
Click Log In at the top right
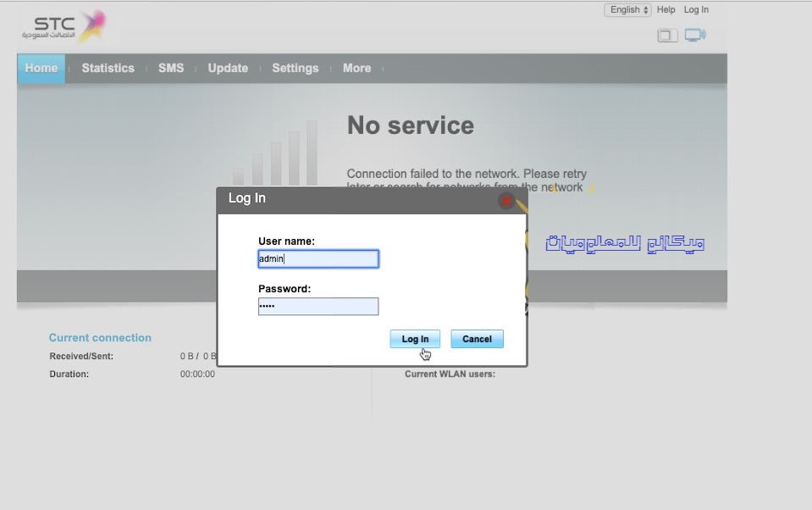[x=696, y=9]
